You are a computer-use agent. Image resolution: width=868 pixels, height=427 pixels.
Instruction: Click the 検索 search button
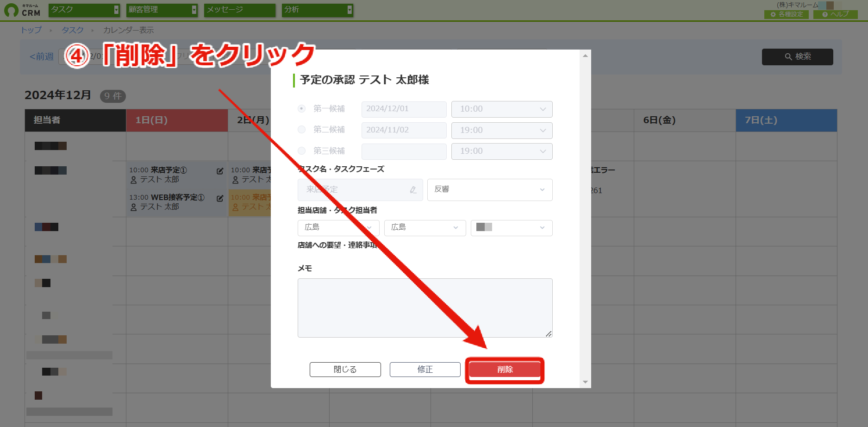tap(797, 57)
